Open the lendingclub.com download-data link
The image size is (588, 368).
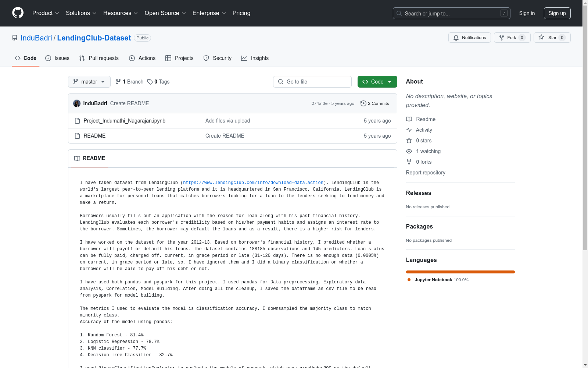tap(253, 183)
